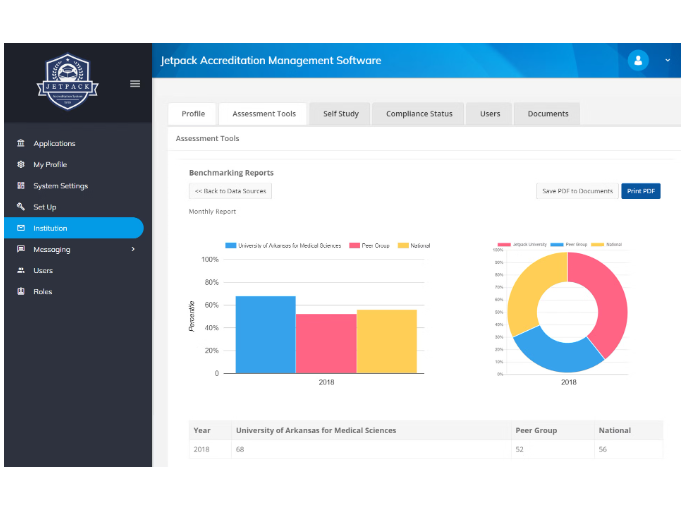692x517 pixels.
Task: Open the account dropdown chevron in header
Action: tap(668, 61)
